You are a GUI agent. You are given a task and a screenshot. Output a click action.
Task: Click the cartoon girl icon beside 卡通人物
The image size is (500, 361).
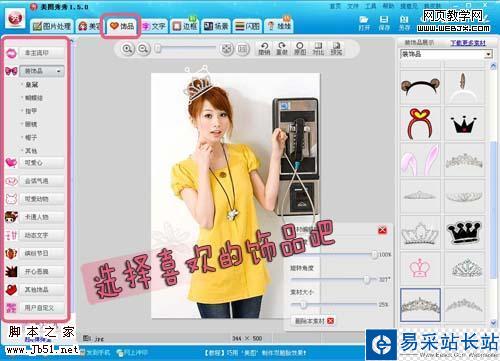(11, 217)
